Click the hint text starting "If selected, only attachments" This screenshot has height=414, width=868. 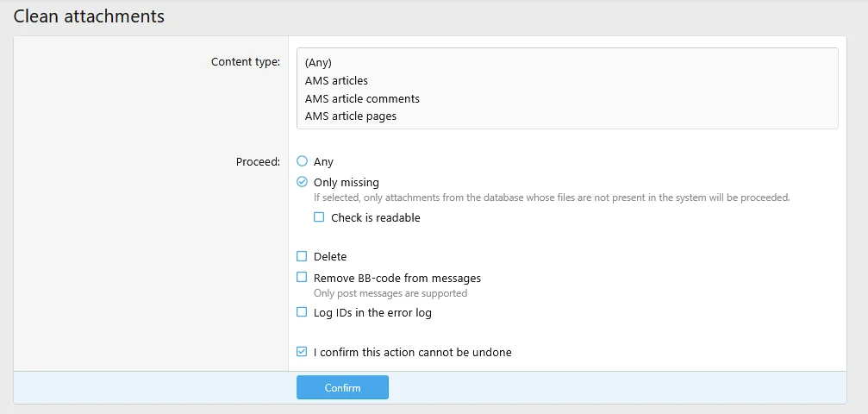click(552, 198)
